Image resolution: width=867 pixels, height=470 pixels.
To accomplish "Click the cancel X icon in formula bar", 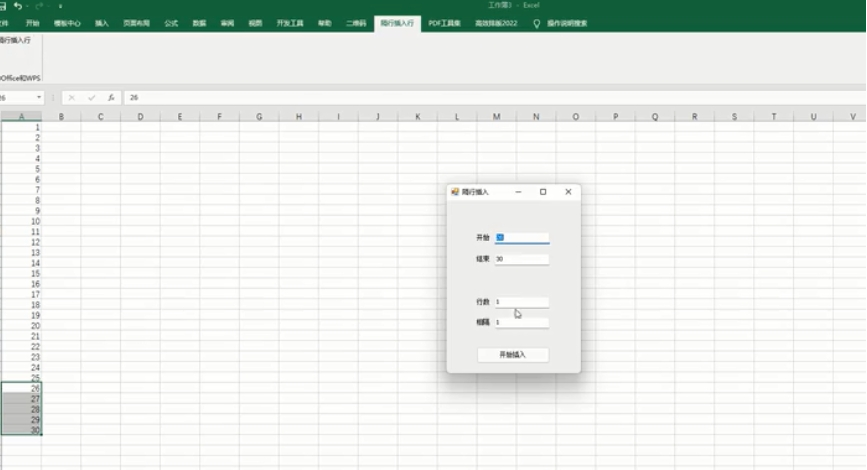I will pyautogui.click(x=72, y=98).
